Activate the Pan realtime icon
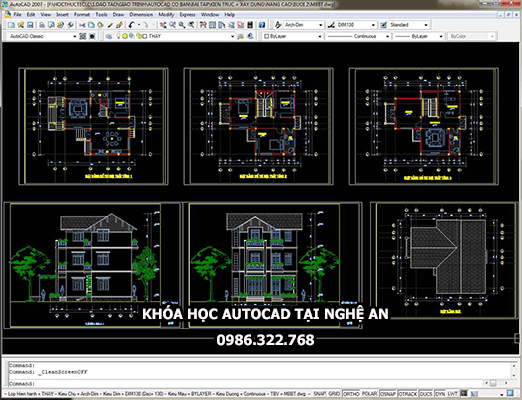Screen dimensions: 522x400 pyautogui.click(x=163, y=25)
